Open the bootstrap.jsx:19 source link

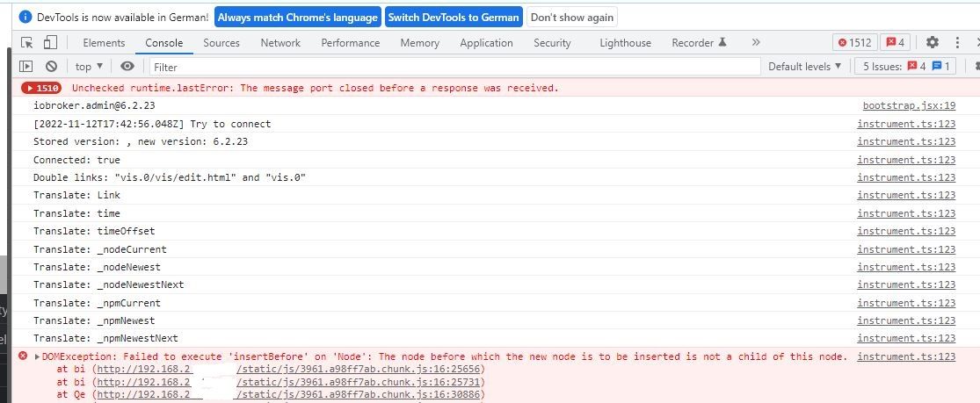tap(909, 105)
